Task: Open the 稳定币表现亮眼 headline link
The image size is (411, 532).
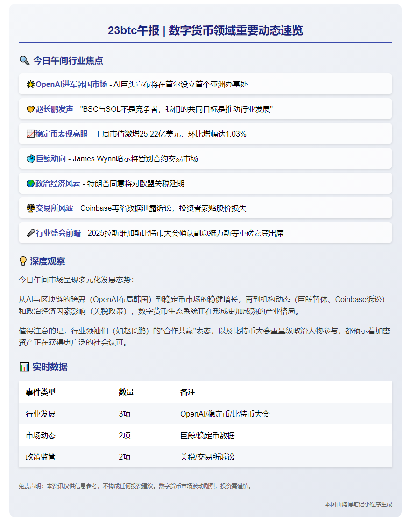Action: click(x=62, y=134)
